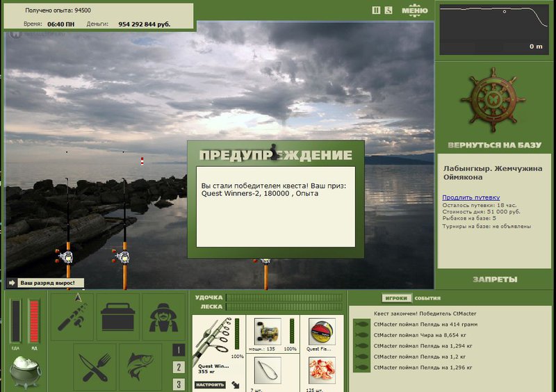Click the Стоимость дня: 51 000 руб. text
The width and height of the screenshot is (556, 392).
coord(481,211)
